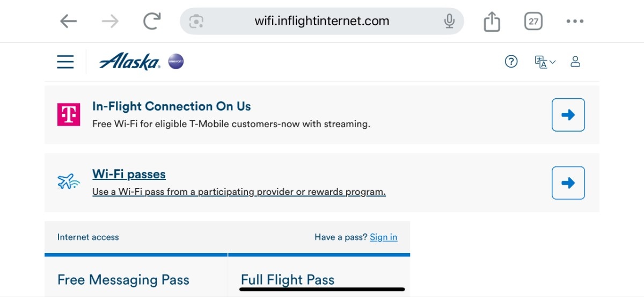Click arrow button for T-Mobile In-Flight Connection
This screenshot has height=297, width=644.
tap(568, 115)
